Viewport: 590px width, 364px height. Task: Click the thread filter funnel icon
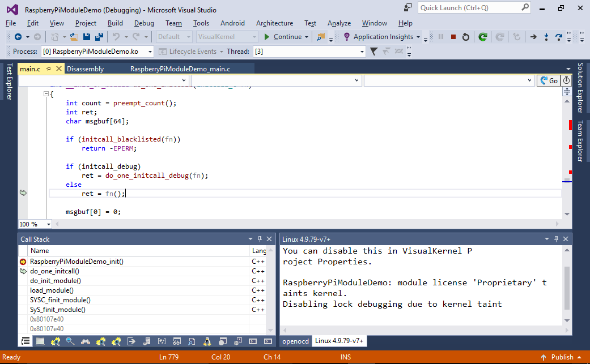373,52
